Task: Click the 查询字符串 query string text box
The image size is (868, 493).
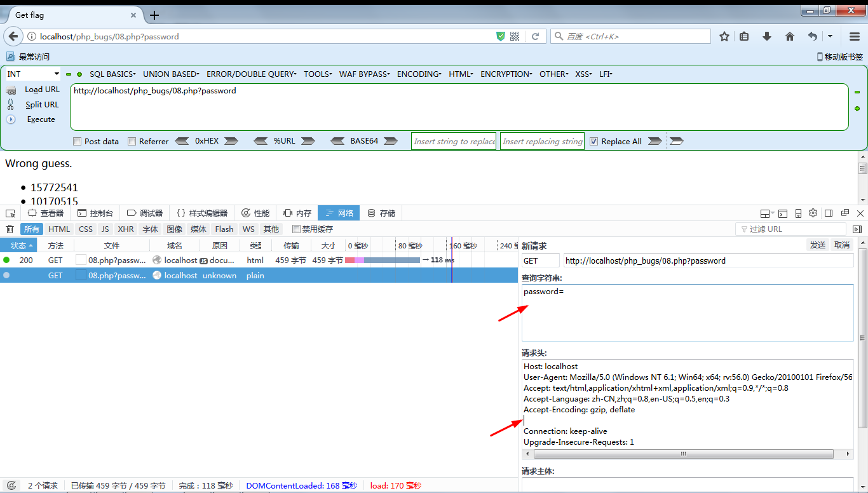Action: 688,313
